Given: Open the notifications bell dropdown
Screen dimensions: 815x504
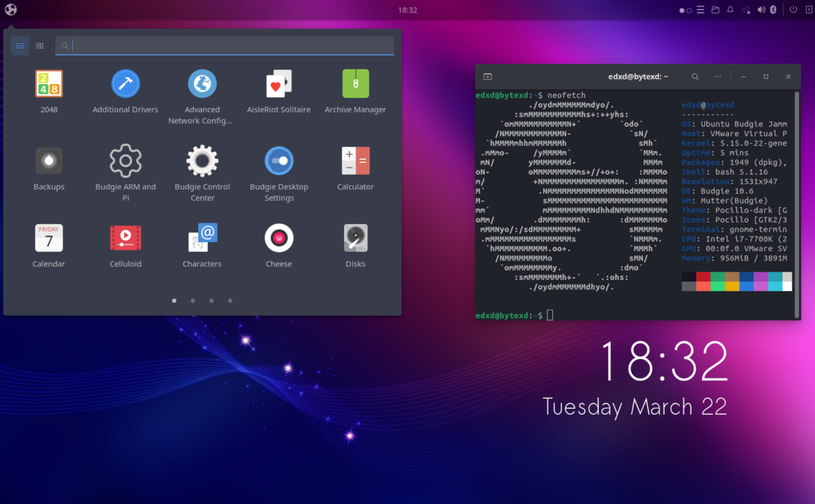Looking at the screenshot, I should click(x=730, y=10).
